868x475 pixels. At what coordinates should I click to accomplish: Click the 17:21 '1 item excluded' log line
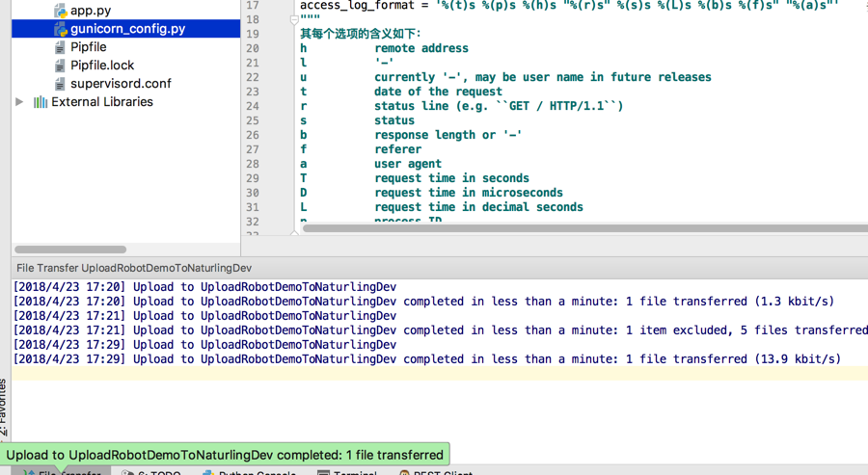pyautogui.click(x=441, y=330)
